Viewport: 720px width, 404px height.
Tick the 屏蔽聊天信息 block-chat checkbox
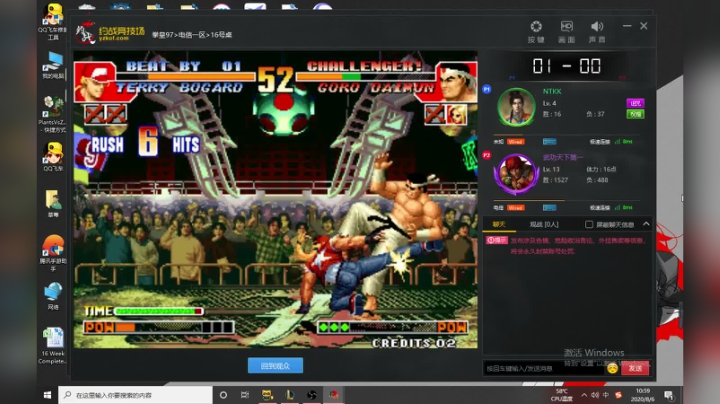coord(589,224)
